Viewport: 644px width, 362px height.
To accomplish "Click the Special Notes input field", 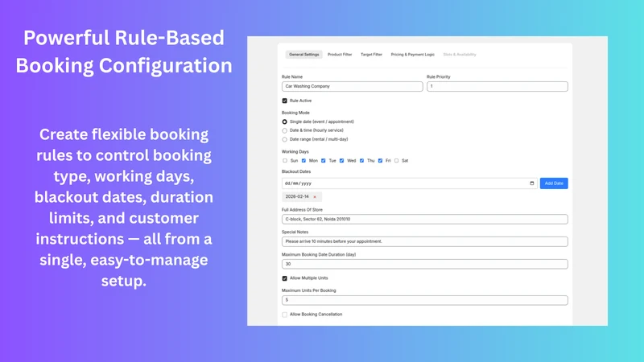I will coord(425,241).
